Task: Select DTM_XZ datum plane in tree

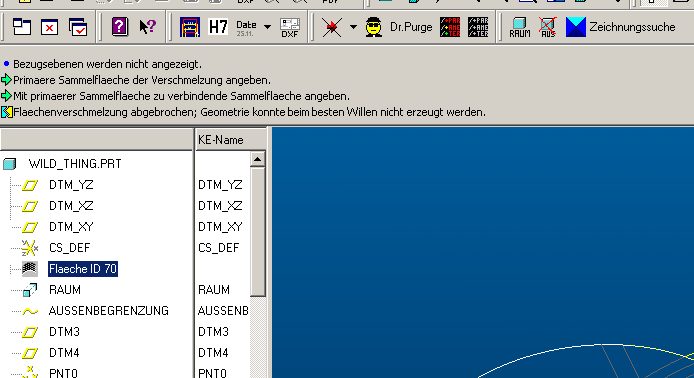Action: coord(71,206)
